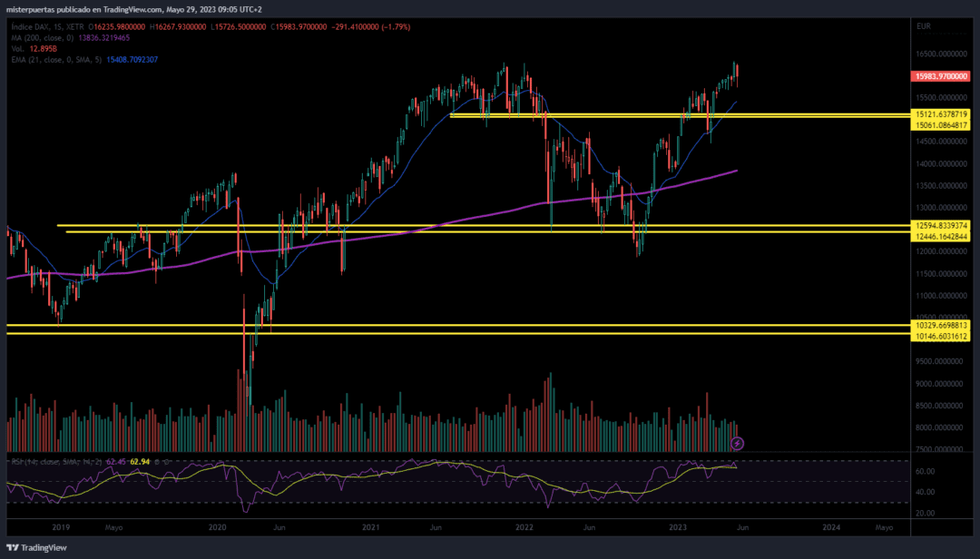Click the red current price label 15983.97
Image resolution: width=980 pixels, height=559 pixels.
click(x=942, y=77)
